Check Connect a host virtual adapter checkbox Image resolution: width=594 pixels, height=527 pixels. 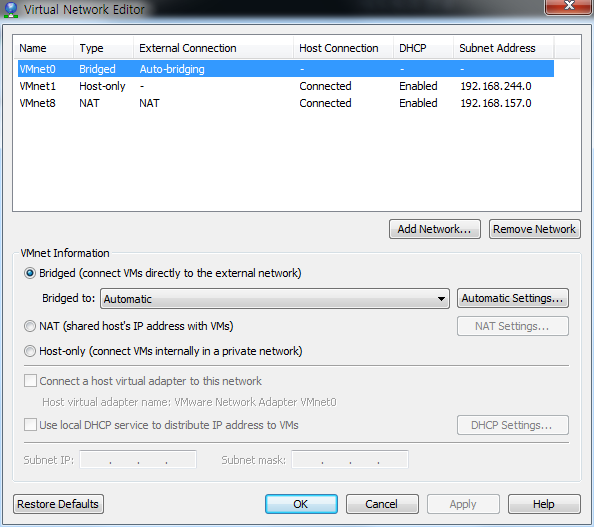click(30, 381)
